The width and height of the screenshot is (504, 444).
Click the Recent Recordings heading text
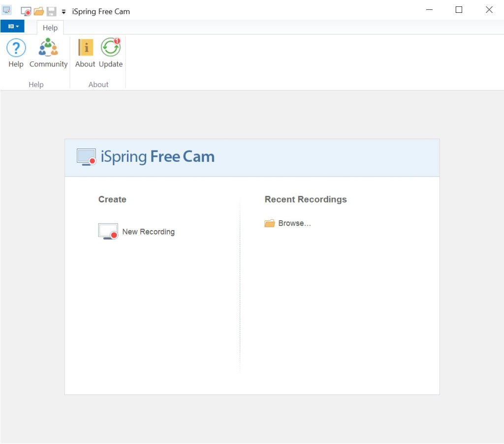[x=306, y=199]
